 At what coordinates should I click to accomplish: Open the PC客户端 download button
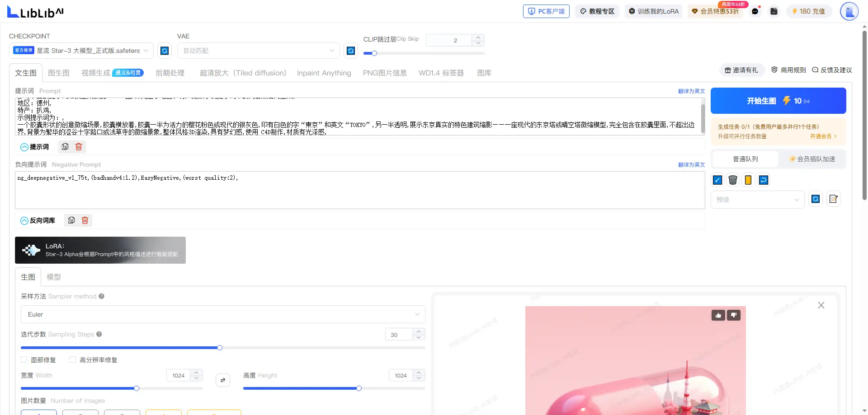pyautogui.click(x=546, y=11)
